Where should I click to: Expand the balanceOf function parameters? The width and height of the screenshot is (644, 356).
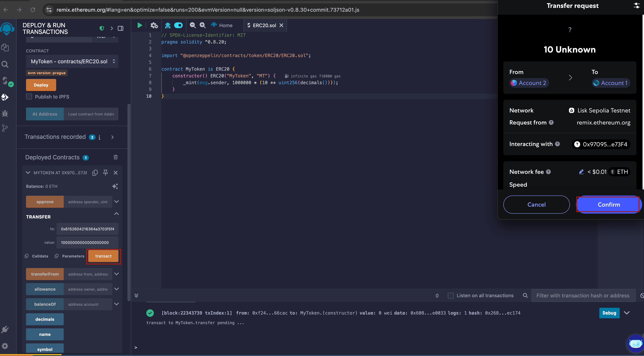pos(117,304)
